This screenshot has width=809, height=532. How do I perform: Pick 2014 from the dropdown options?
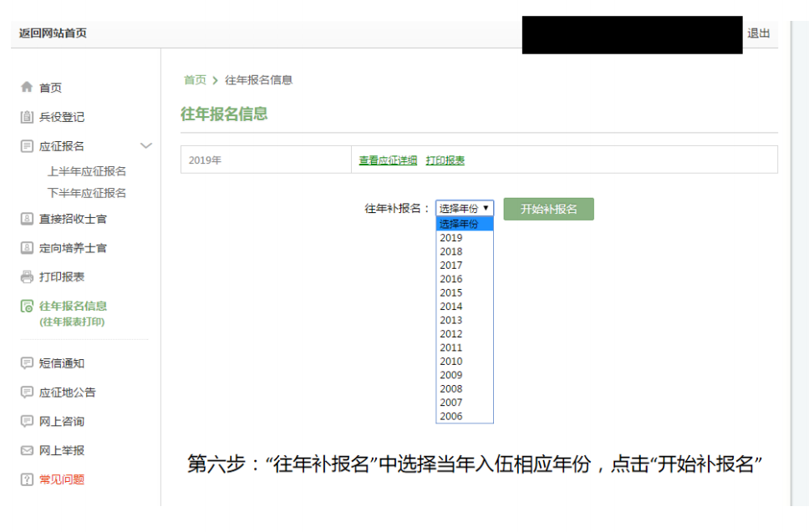[465, 307]
